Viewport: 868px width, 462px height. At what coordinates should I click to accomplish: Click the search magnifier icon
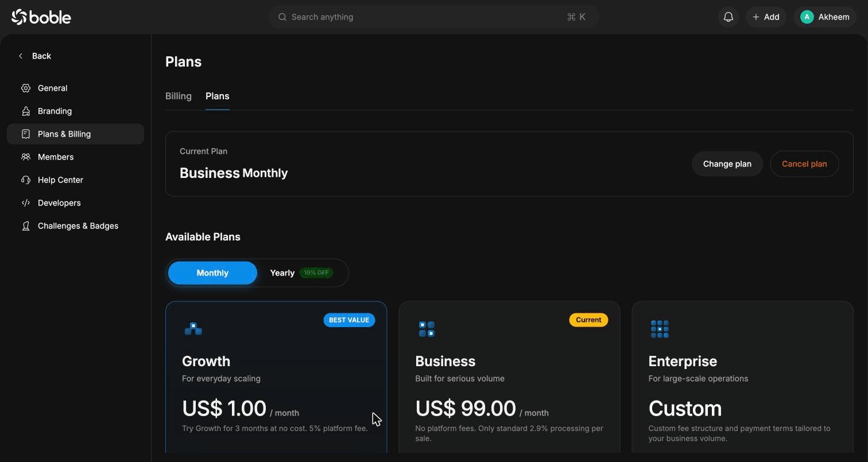[282, 17]
